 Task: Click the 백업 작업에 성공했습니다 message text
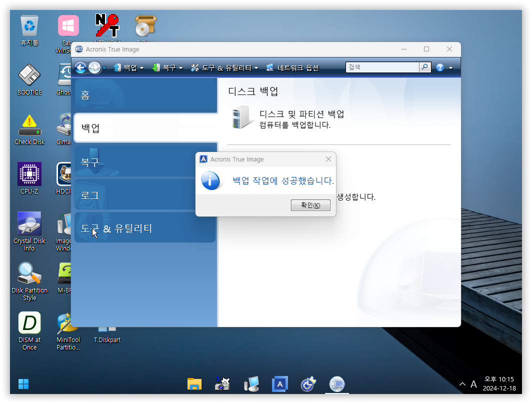pyautogui.click(x=283, y=180)
